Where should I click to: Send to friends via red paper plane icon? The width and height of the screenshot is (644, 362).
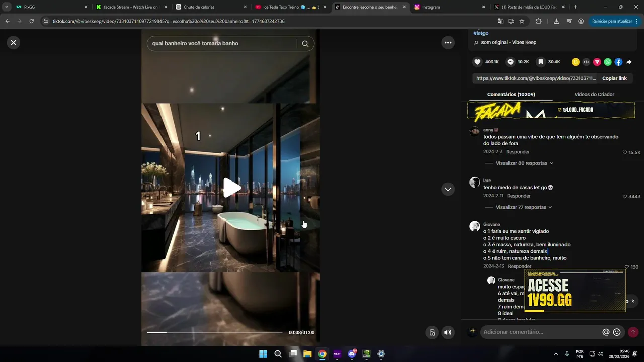click(x=597, y=62)
